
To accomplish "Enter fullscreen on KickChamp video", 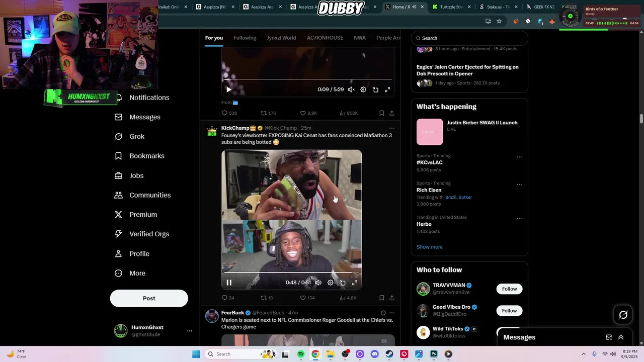I will 355,283.
